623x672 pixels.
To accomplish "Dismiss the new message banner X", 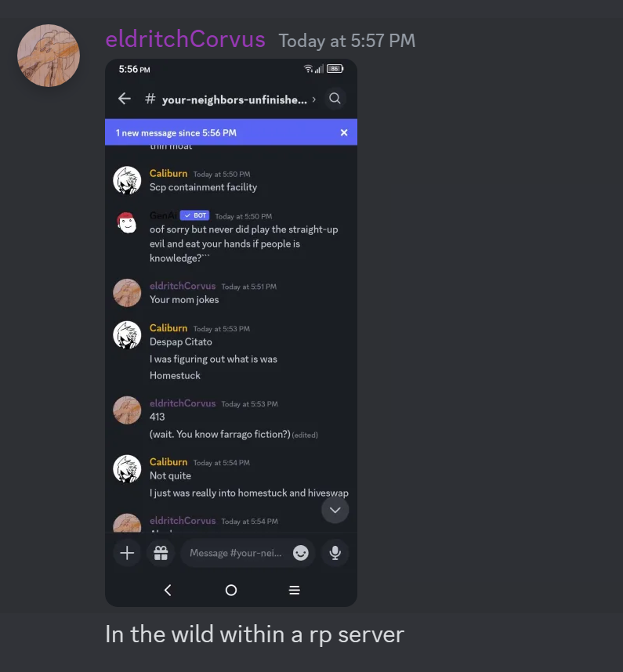I will click(344, 133).
